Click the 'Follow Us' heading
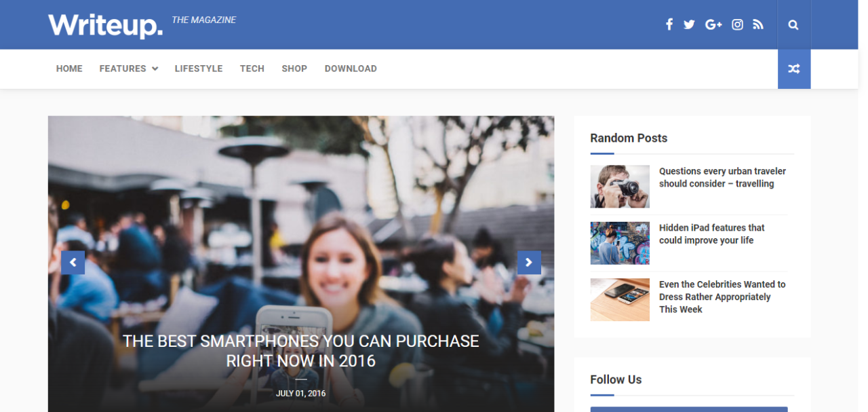Viewport: 868px width, 412px height. 616,379
